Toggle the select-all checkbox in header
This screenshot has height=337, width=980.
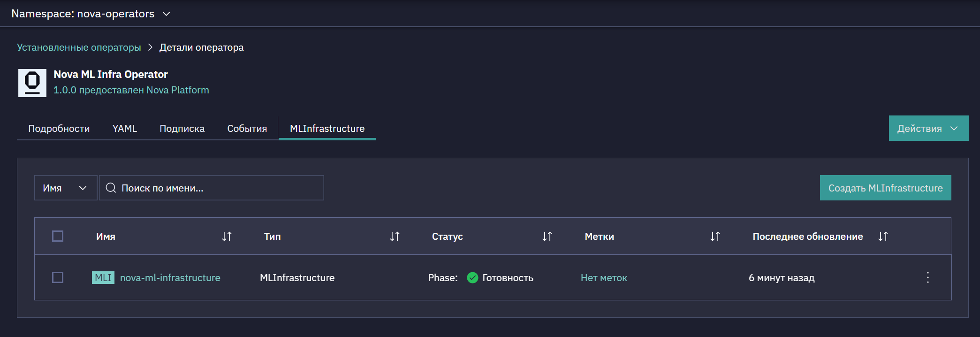click(x=58, y=236)
